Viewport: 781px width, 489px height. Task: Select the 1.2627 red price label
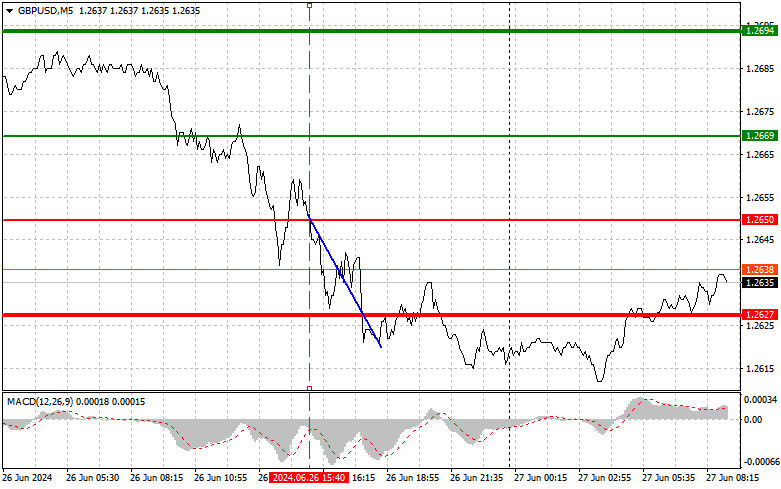[x=759, y=315]
